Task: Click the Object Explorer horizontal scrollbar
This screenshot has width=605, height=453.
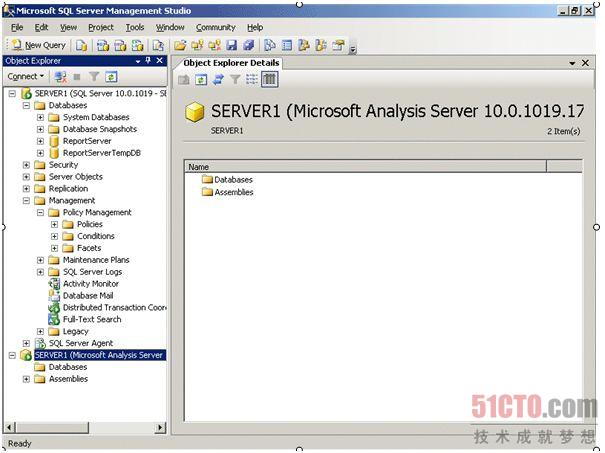Action: [x=84, y=428]
